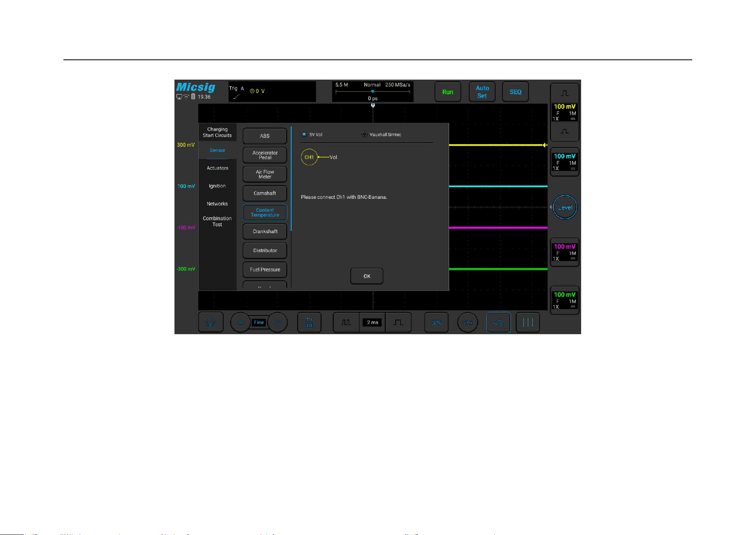
Task: Open the green CH4 100 mV channel box
Action: (x=565, y=300)
